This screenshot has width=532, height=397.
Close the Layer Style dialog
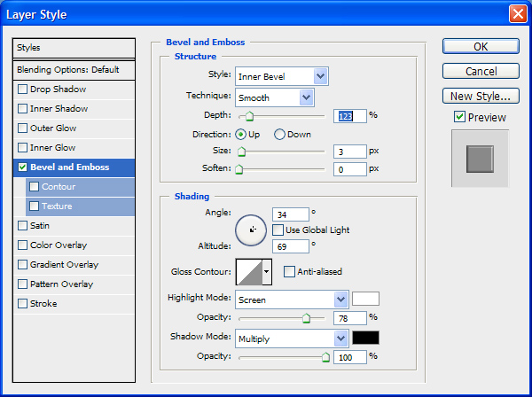(x=517, y=14)
